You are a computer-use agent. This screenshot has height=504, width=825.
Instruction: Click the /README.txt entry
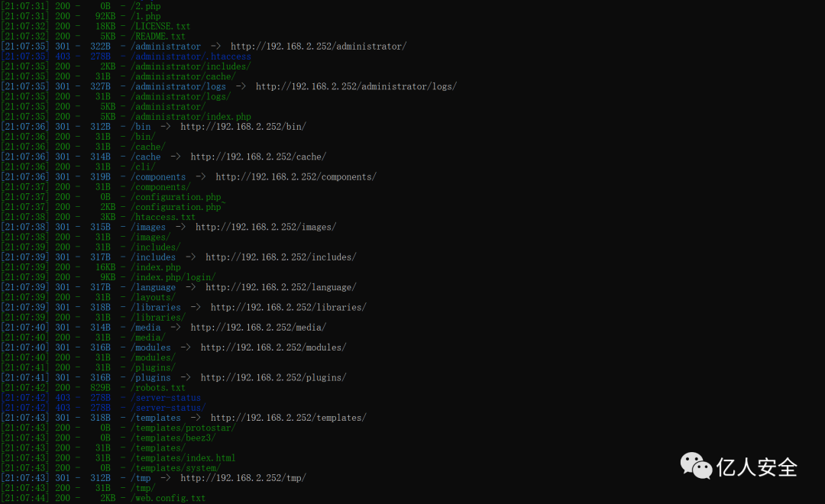158,37
